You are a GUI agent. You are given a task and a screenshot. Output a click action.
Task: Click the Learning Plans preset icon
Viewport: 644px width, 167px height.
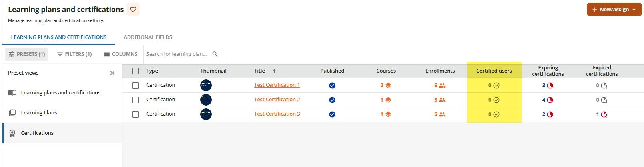12,113
